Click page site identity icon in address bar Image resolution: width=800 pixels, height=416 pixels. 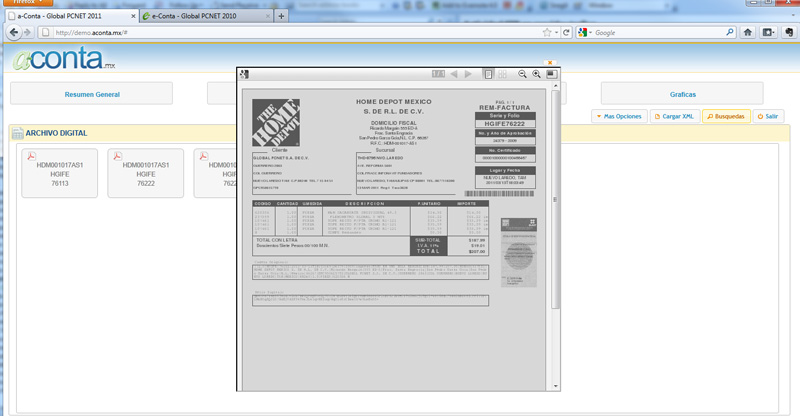[x=45, y=33]
